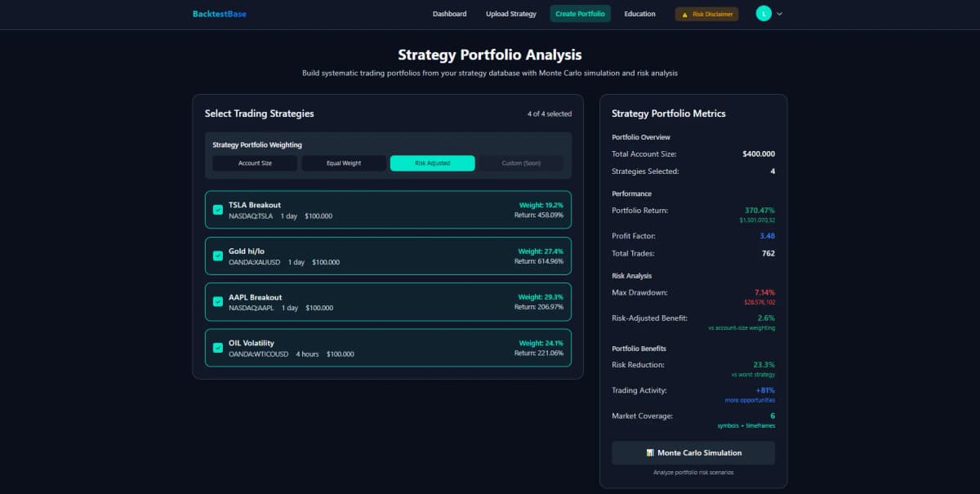Click the BacktestBase logo
This screenshot has height=494, width=980.
click(x=218, y=14)
